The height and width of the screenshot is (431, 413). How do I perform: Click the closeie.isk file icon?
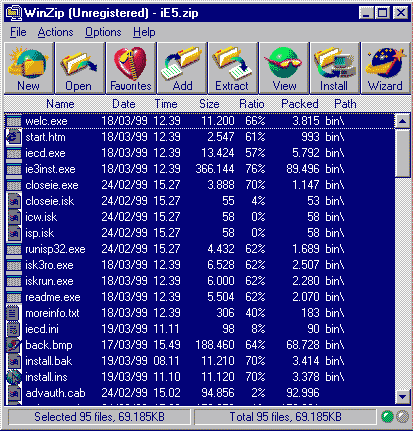[14, 201]
